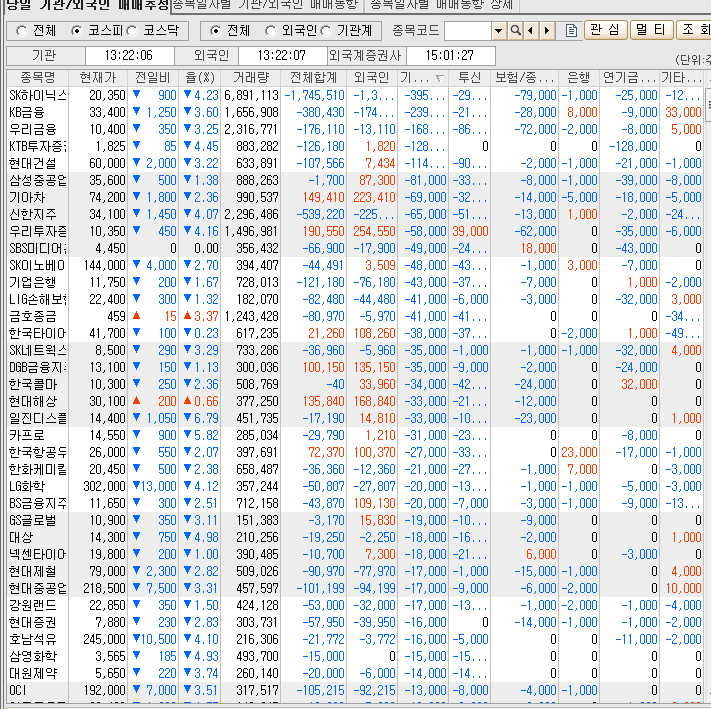711x709 pixels.
Task: Click the stock search magnifier icon
Action: (x=516, y=31)
